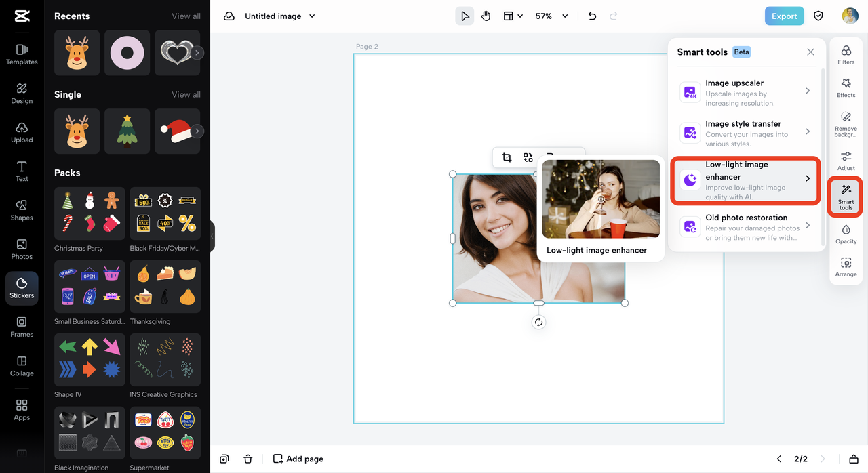
Task: Click View all for Recents
Action: click(x=186, y=16)
